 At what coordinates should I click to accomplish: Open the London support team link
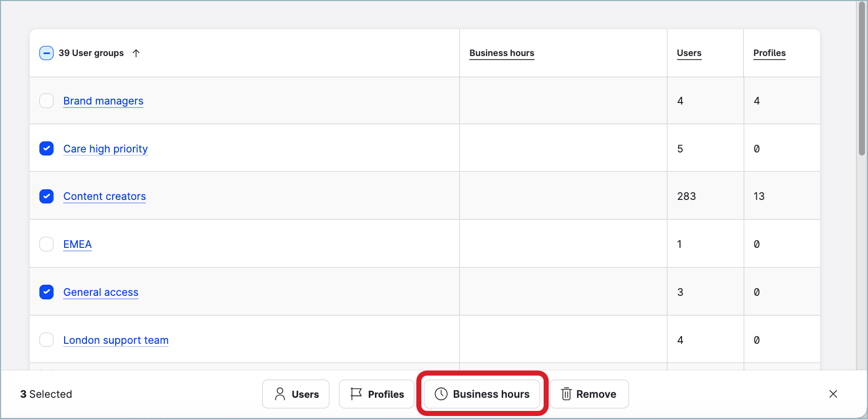(x=116, y=340)
